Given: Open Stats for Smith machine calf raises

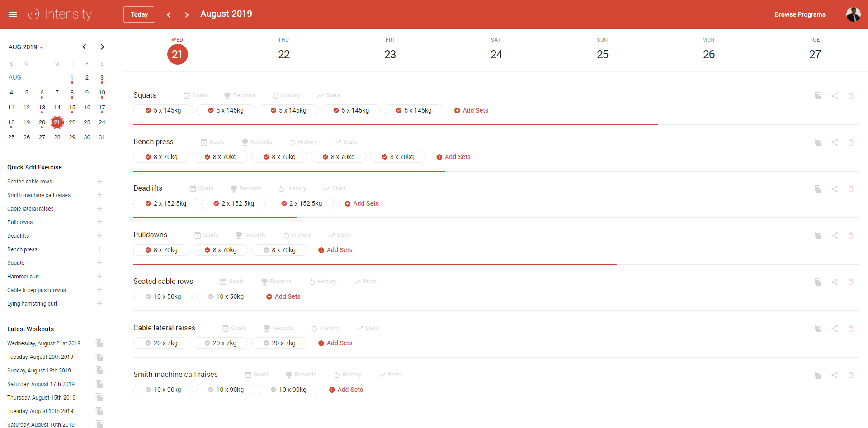Looking at the screenshot, I should [390, 375].
